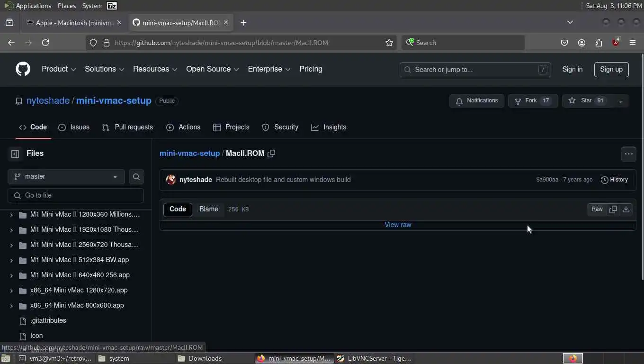
Task: Open a new browser tab
Action: click(x=243, y=22)
